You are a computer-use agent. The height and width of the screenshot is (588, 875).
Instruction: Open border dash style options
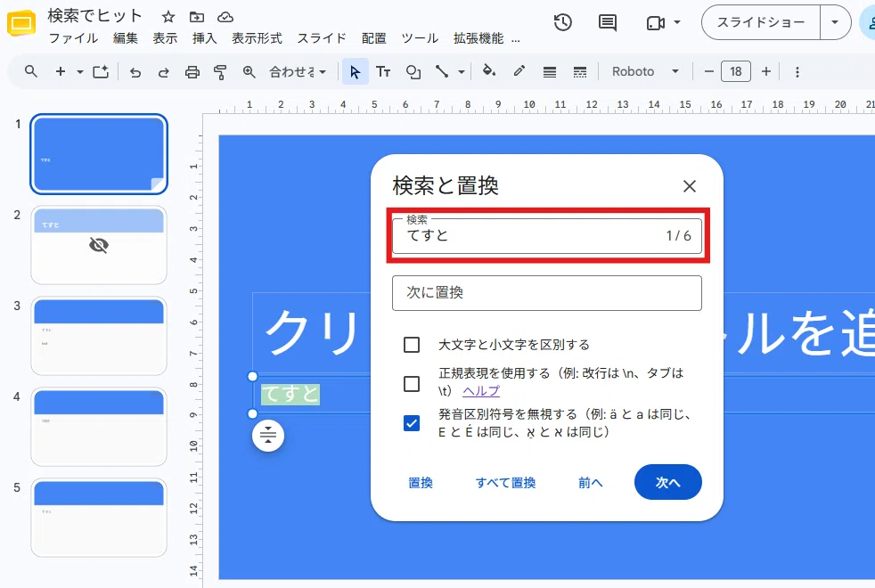(580, 72)
